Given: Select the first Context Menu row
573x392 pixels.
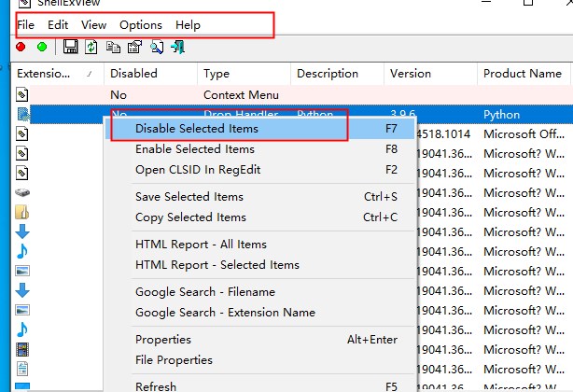Looking at the screenshot, I should pos(239,94).
